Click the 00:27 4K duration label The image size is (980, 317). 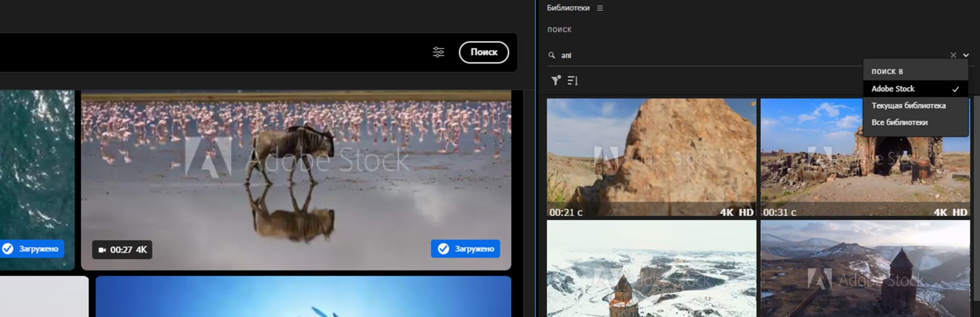122,250
